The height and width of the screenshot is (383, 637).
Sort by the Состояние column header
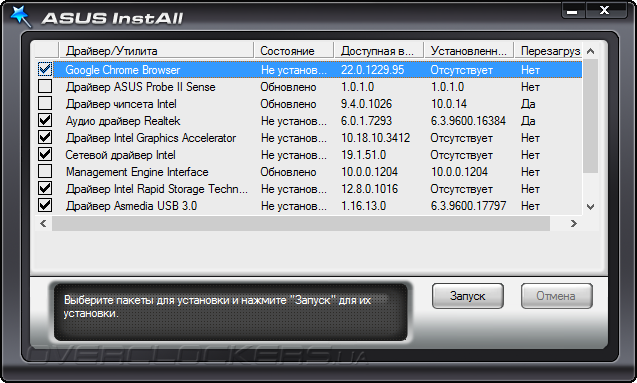(294, 51)
